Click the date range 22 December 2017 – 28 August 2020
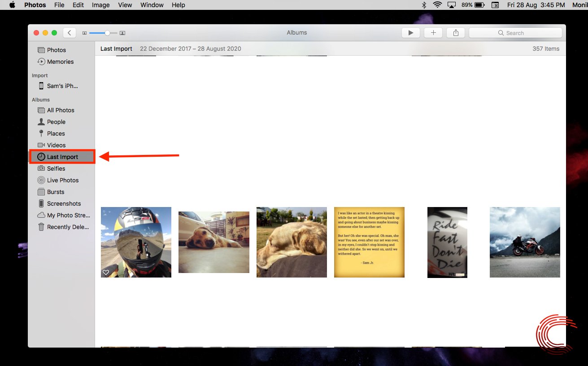588x366 pixels. 191,49
